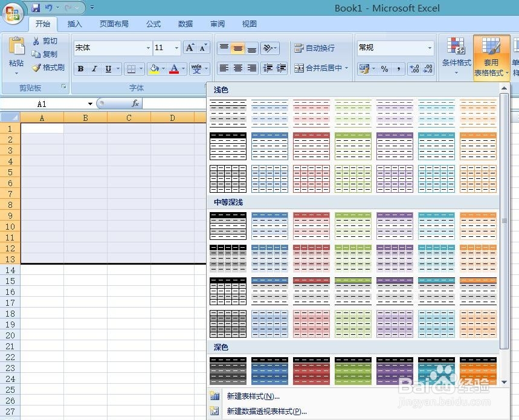This screenshot has width=519, height=420.
Task: Save the workbook via quick access icon
Action: pos(36,8)
